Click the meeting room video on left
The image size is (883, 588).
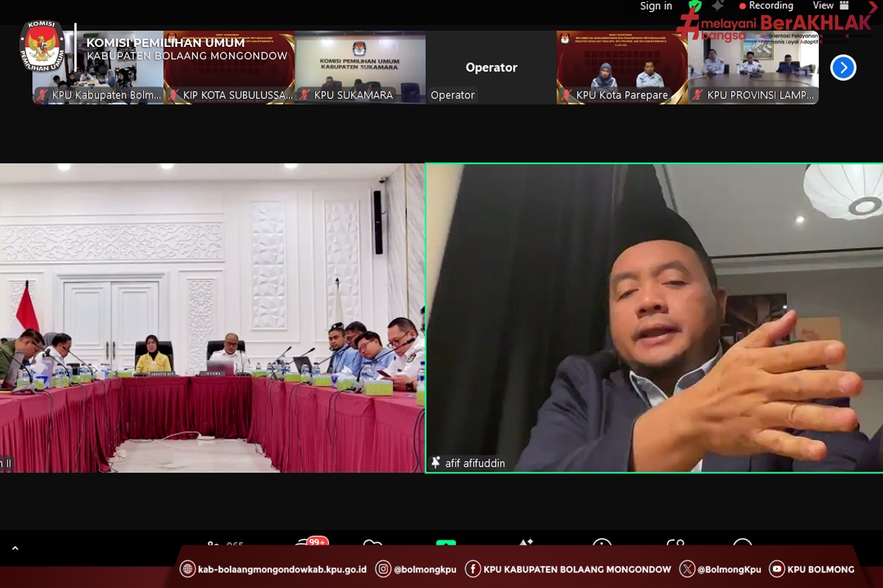point(212,317)
